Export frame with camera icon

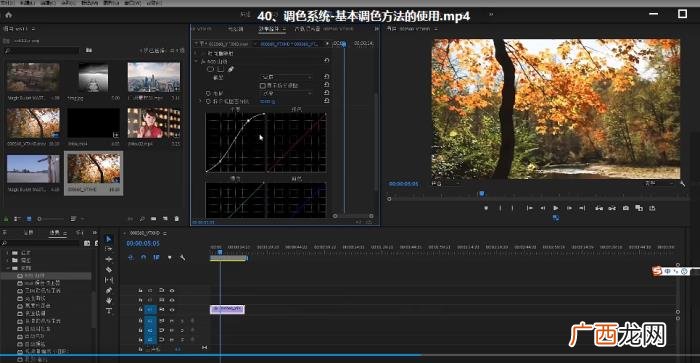(x=626, y=208)
